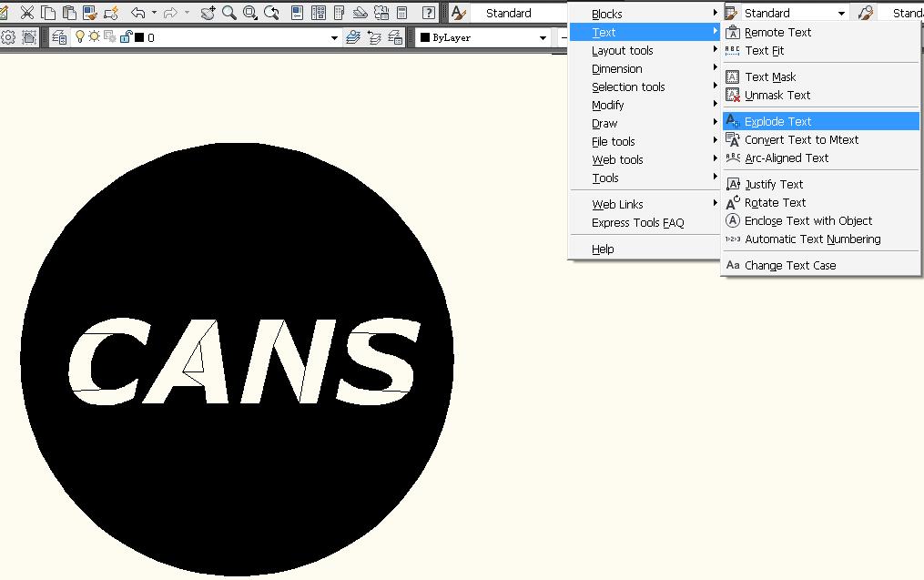Expand the Blocks submenu
Screen dimensions: 924x580
click(645, 14)
